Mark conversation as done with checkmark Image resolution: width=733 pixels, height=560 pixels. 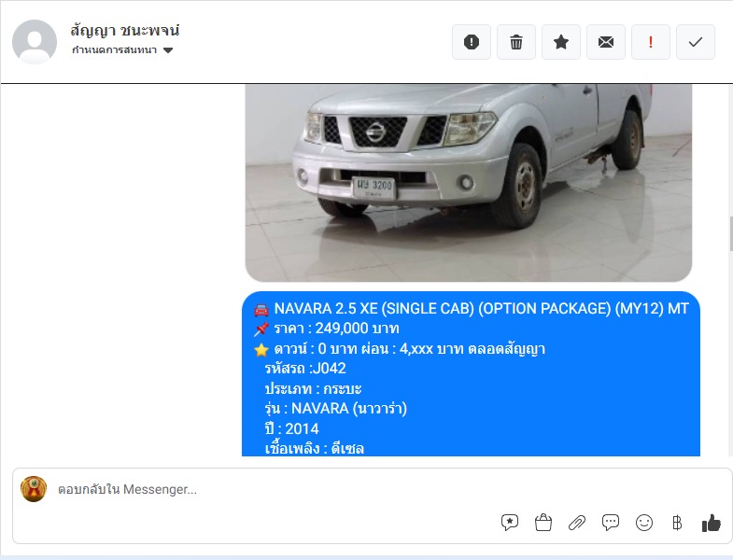pos(696,42)
